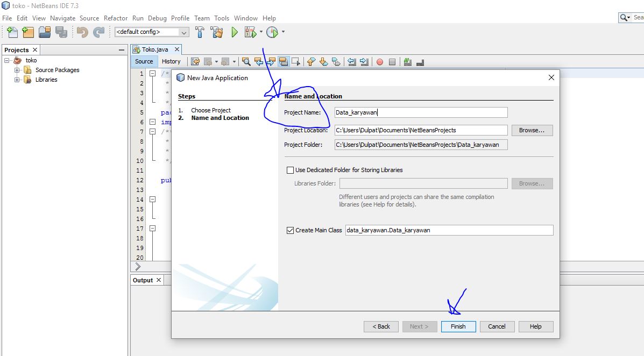Expand the Libraries node for project toko
The height and width of the screenshot is (356, 644).
[16, 80]
